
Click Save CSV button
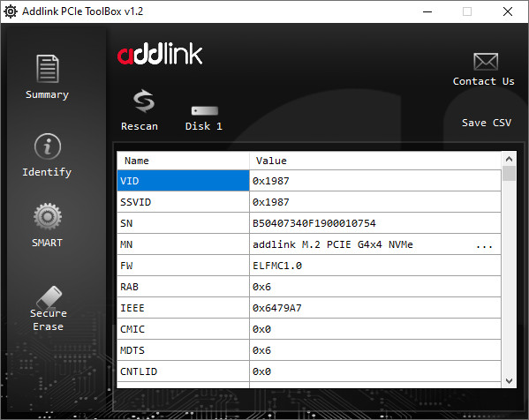(x=486, y=123)
